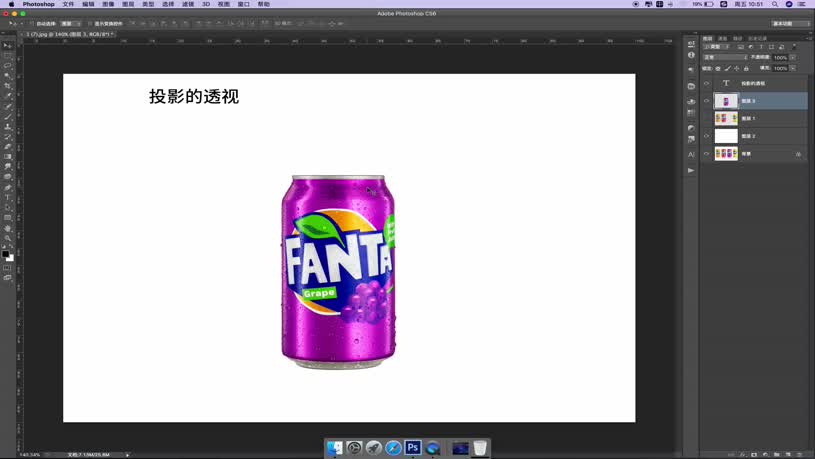
Task: Change screen mode from toolbar bottom
Action: tap(7, 278)
